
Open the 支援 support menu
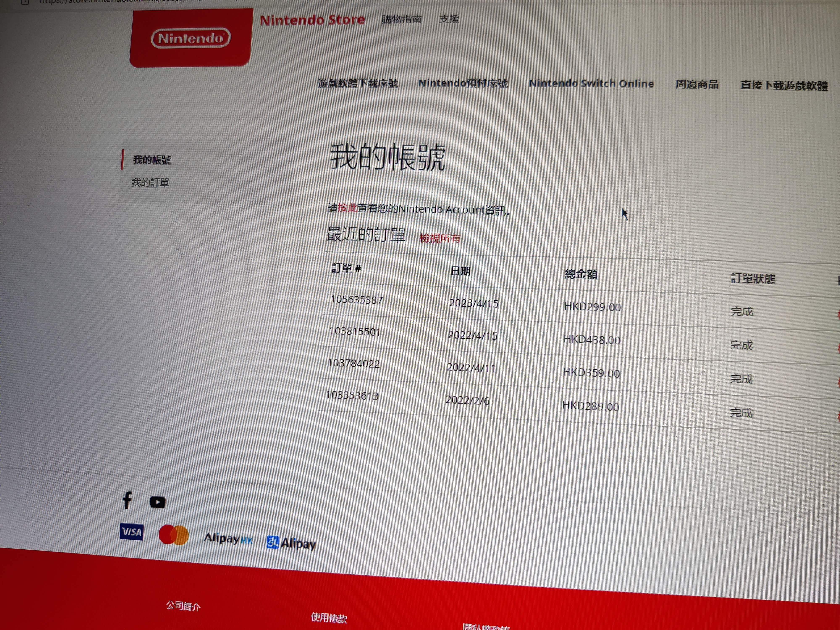[449, 19]
